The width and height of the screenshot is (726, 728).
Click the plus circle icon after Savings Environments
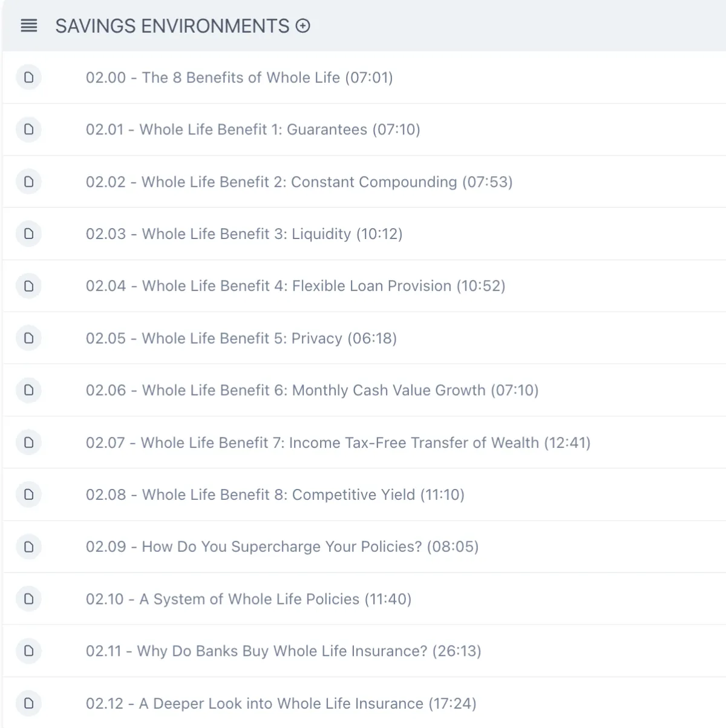(x=303, y=26)
